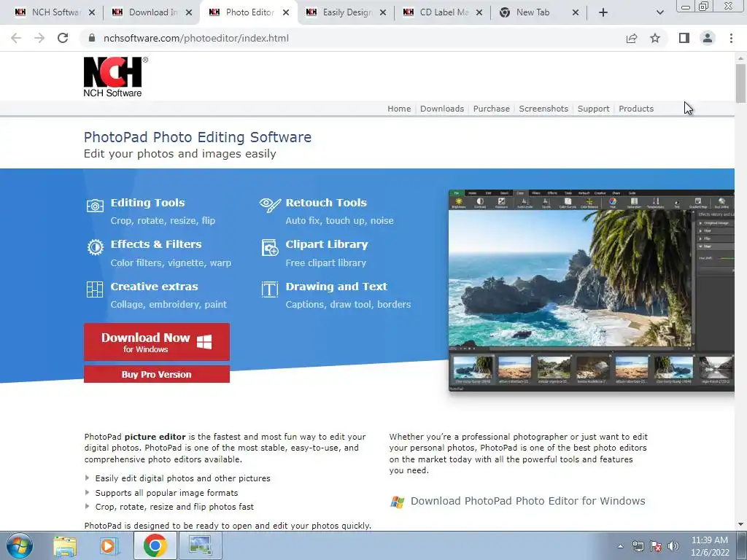The height and width of the screenshot is (560, 747).
Task: Click the 'Supports all popular image formats' bullet
Action: pyautogui.click(x=166, y=493)
